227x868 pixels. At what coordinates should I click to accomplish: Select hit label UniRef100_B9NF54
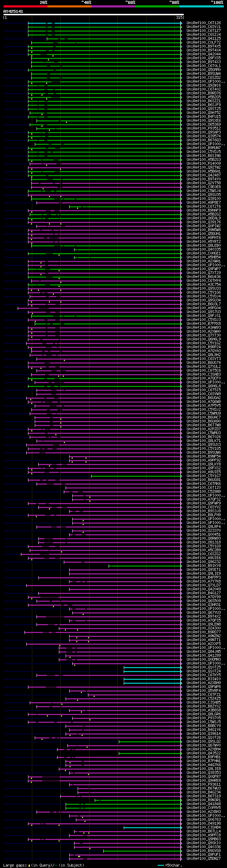(204, 457)
